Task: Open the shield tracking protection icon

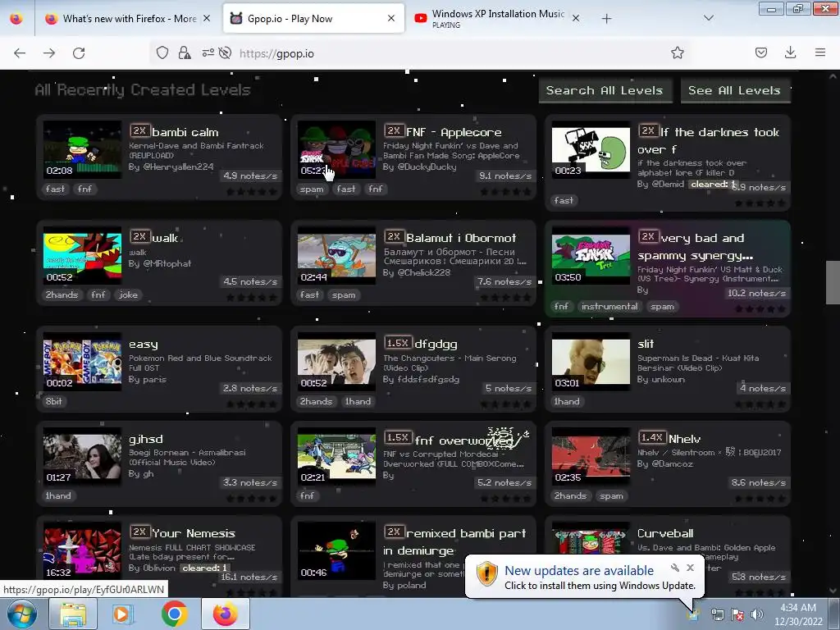Action: point(162,52)
